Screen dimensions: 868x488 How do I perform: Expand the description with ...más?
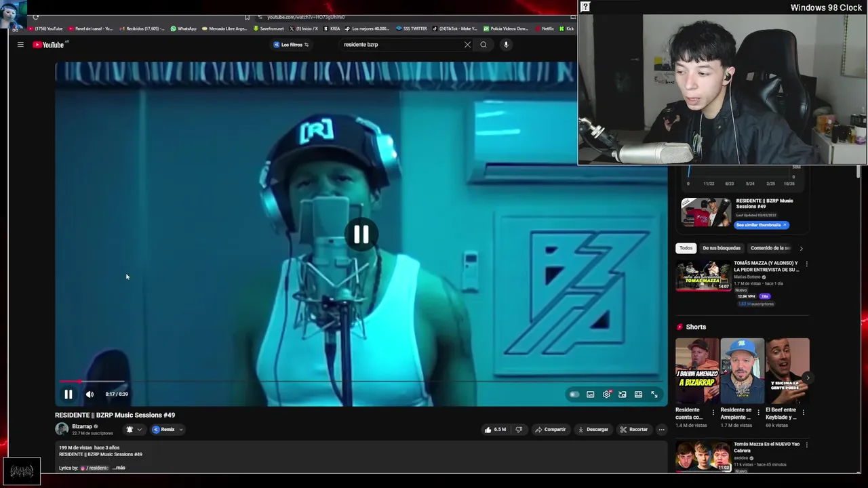point(119,468)
